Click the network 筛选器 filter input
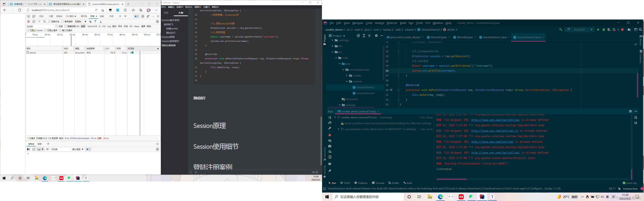Screen dimensions: 644x201 [x=40, y=26]
